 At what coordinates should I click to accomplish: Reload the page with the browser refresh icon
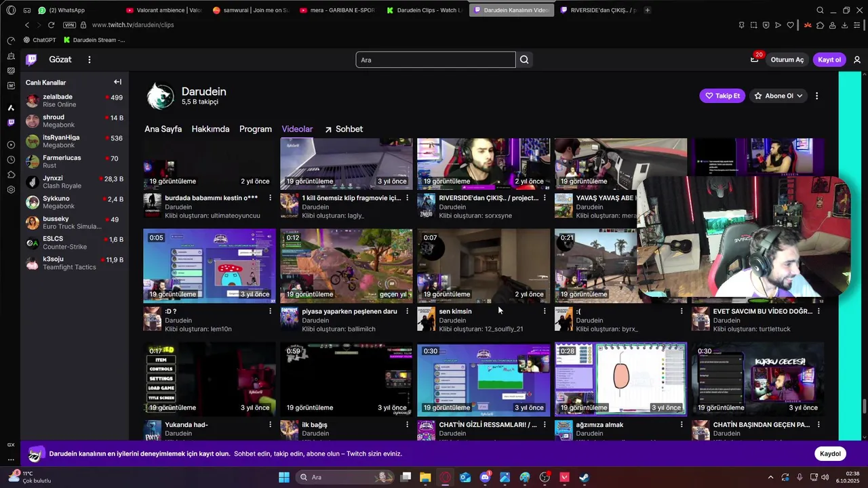(x=51, y=25)
